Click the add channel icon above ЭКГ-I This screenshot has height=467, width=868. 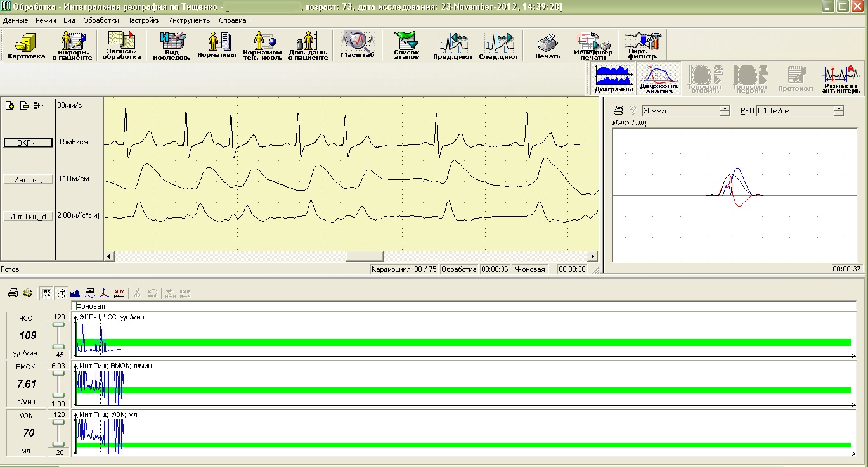pyautogui.click(x=11, y=105)
